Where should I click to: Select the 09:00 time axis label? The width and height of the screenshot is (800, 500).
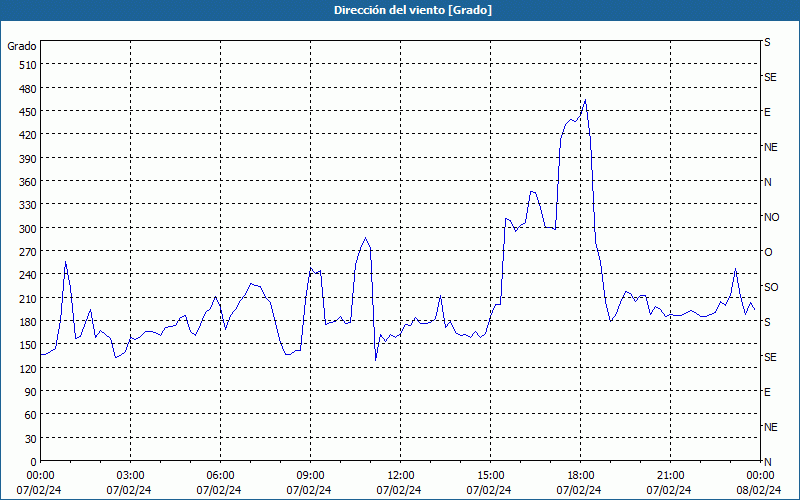pos(310,475)
